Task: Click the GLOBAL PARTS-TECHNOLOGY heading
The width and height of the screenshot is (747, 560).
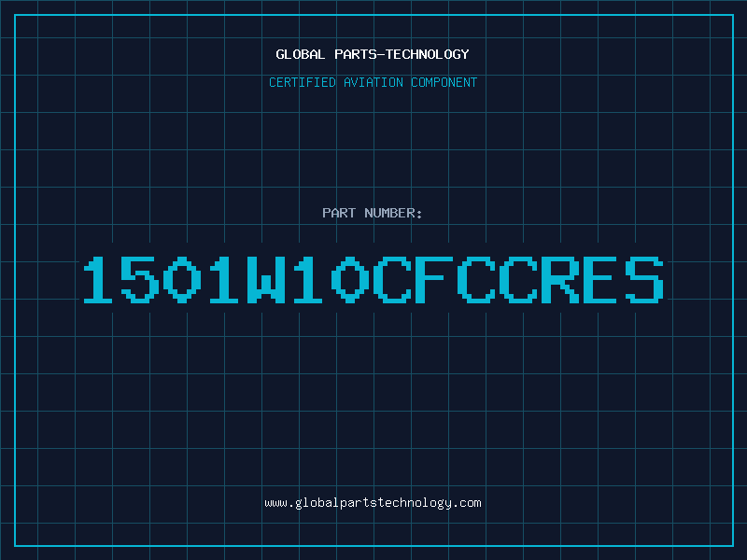Action: 373,54
